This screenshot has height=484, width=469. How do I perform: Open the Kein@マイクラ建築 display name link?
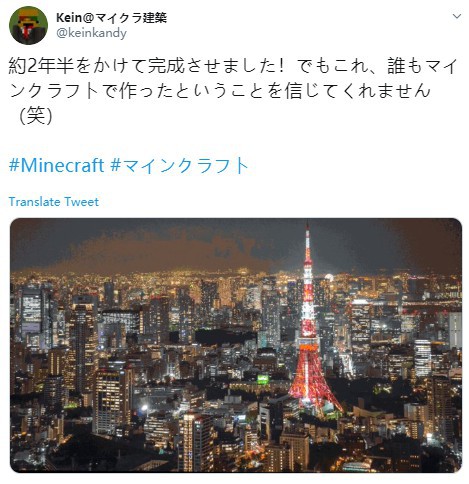tap(111, 18)
